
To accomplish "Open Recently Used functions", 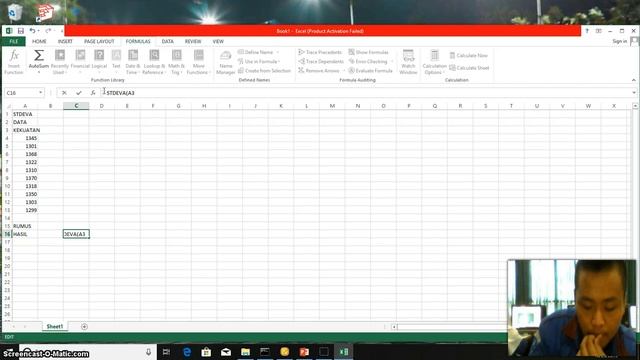I will point(60,62).
